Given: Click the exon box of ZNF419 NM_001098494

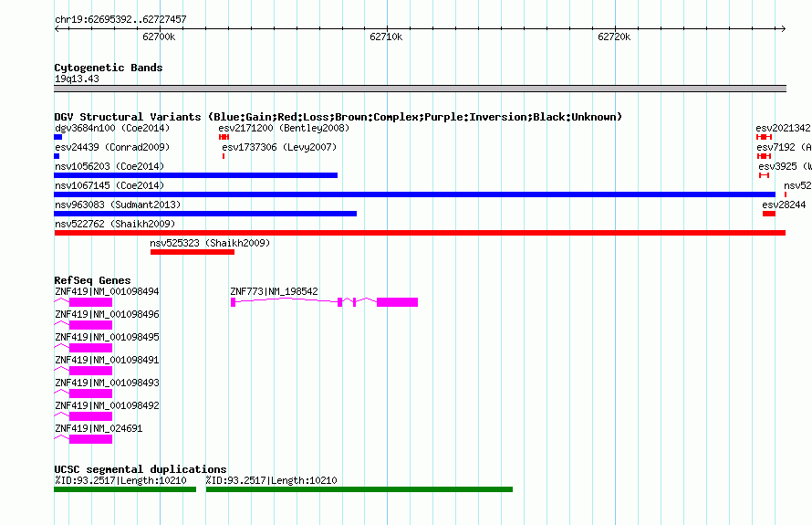Looking at the screenshot, I should 90,302.
